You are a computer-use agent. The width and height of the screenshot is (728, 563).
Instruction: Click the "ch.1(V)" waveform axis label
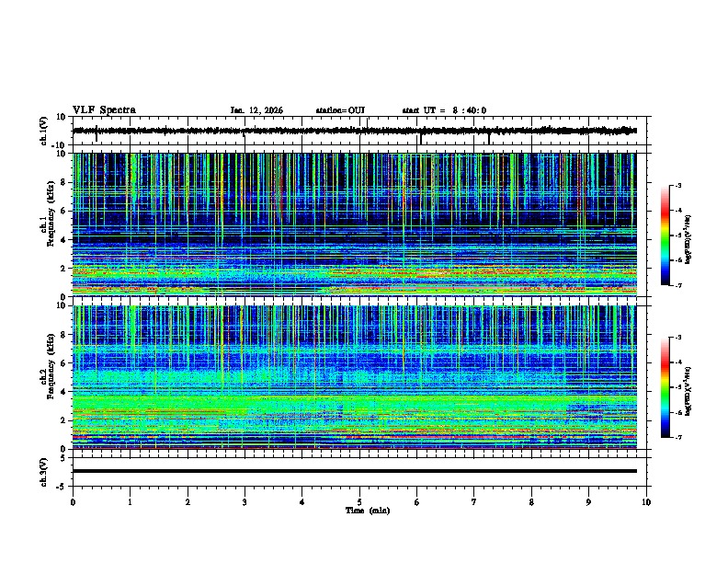coord(43,131)
